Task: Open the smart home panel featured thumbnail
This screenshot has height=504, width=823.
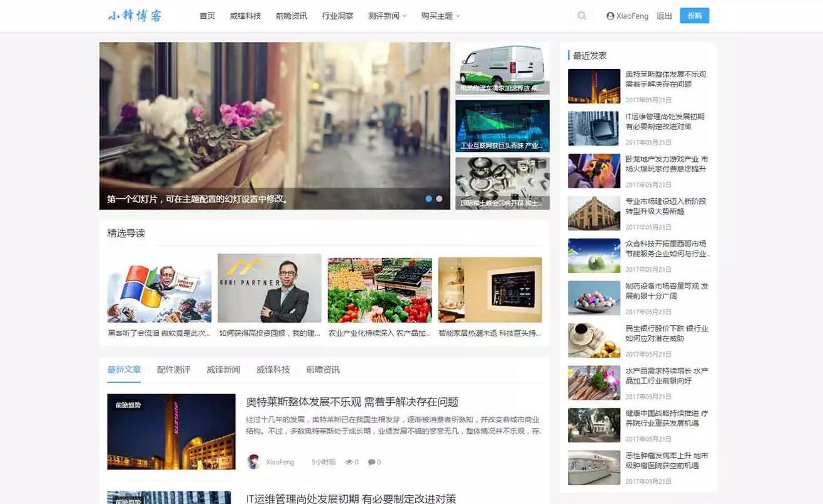Action: pos(490,290)
